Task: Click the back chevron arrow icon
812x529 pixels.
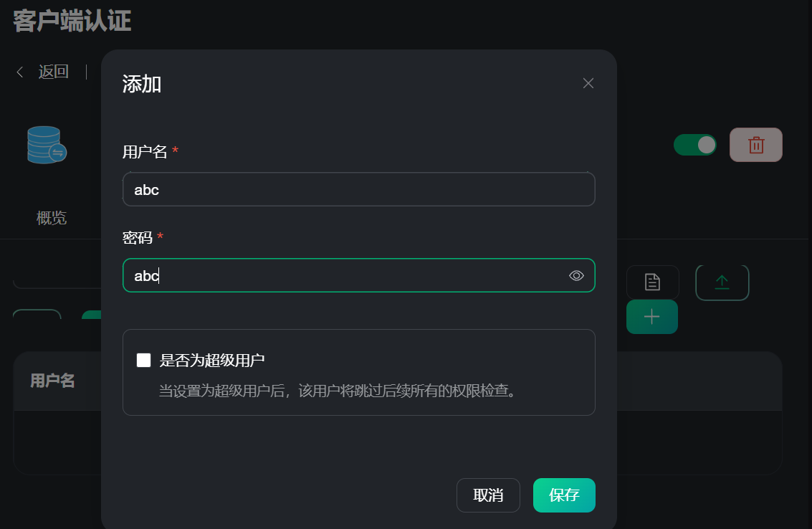Action: point(20,72)
